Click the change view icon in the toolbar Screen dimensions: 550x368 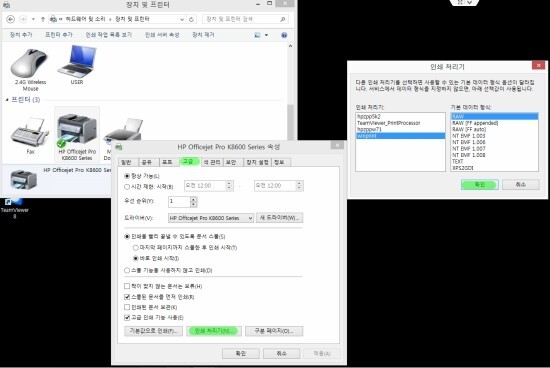click(x=257, y=35)
